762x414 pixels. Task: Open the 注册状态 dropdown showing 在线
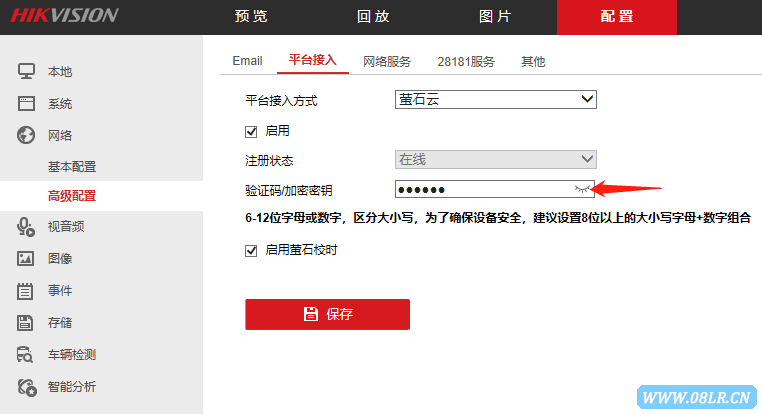pyautogui.click(x=495, y=159)
